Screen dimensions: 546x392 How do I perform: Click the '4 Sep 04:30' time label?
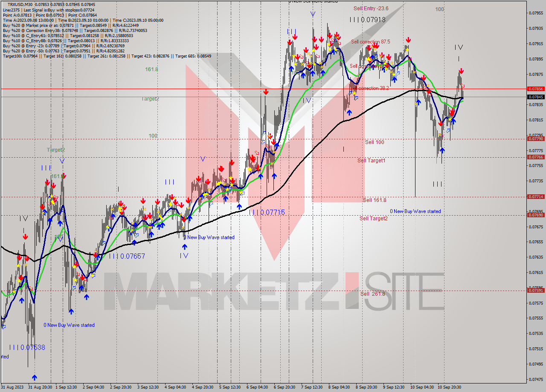[x=175, y=387]
